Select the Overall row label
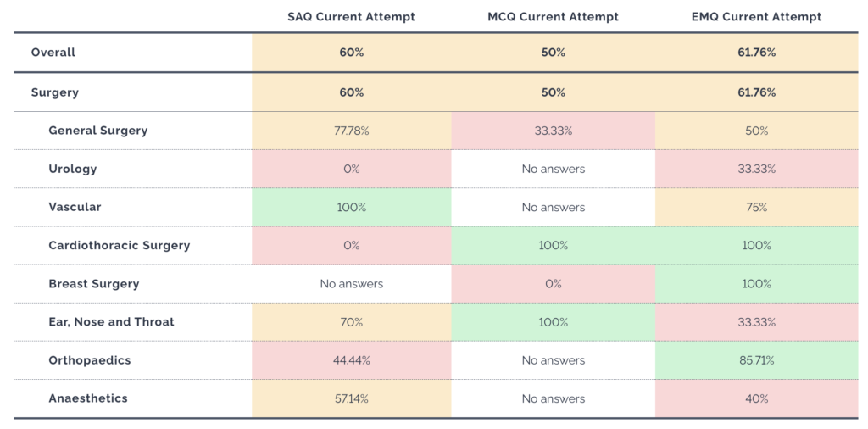 coord(53,53)
